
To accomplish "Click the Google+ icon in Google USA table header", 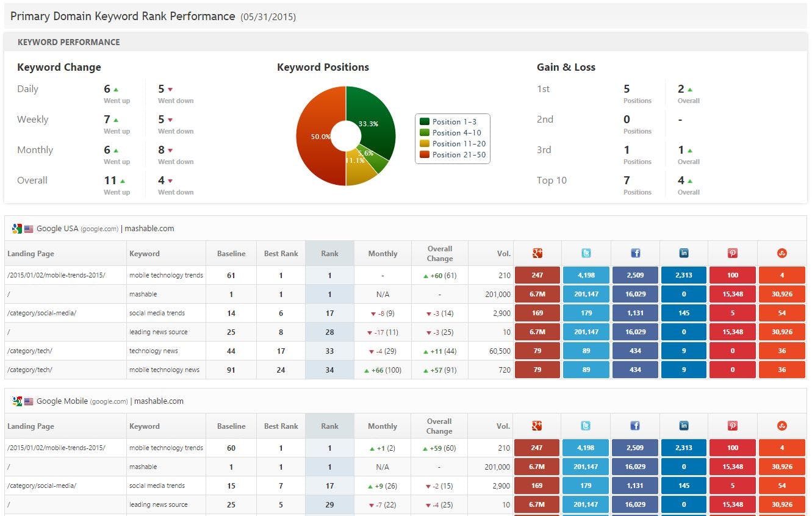I will click(537, 253).
